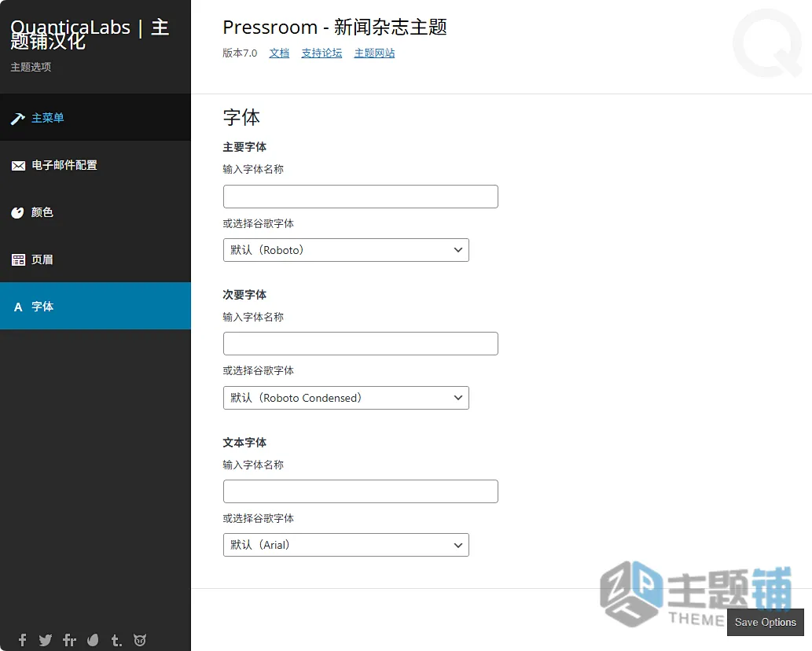
Task: Open the 文档 documentation link
Action: pyautogui.click(x=279, y=53)
